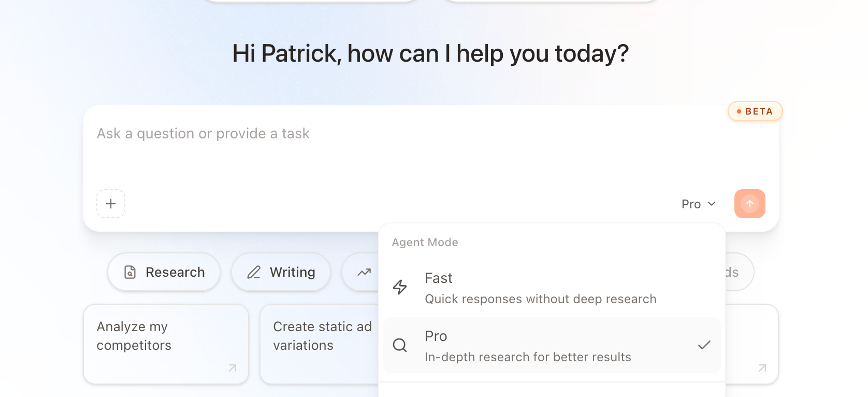
Task: Click the plus attachment icon
Action: pos(111,204)
